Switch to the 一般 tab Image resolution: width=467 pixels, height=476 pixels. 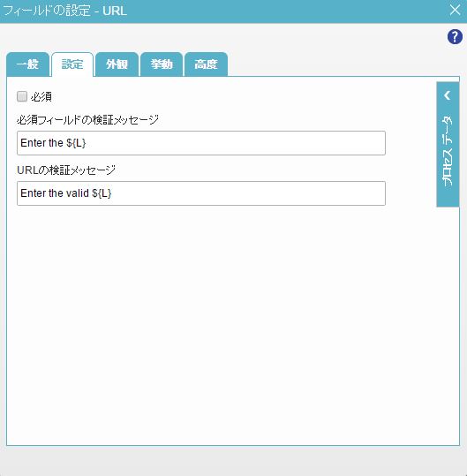(27, 64)
